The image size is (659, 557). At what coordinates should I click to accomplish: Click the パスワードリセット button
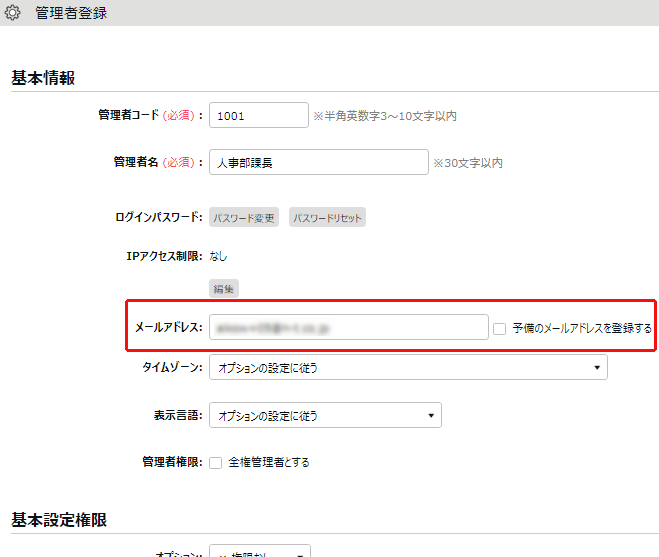point(327,217)
